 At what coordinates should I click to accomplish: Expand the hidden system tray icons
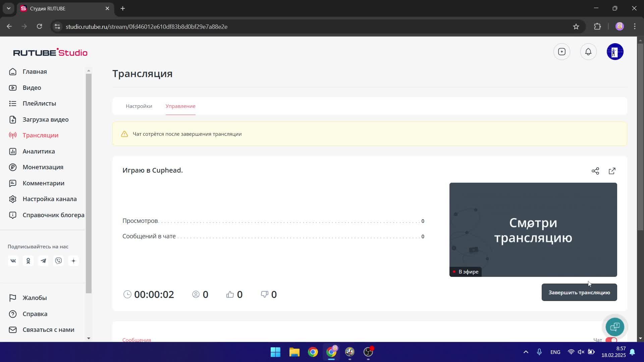526,352
